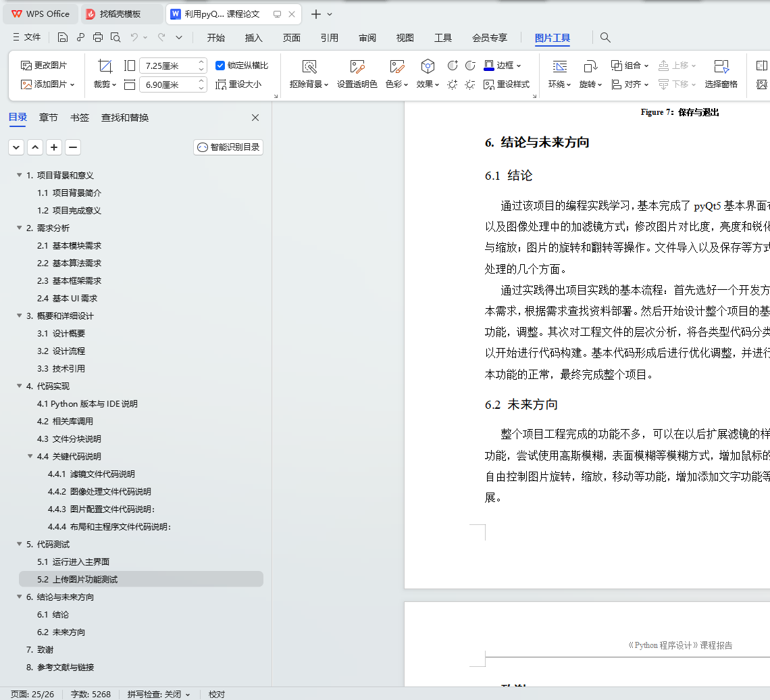Open the Selection Pane (选择窗格)
This screenshot has width=770, height=700.
[721, 74]
